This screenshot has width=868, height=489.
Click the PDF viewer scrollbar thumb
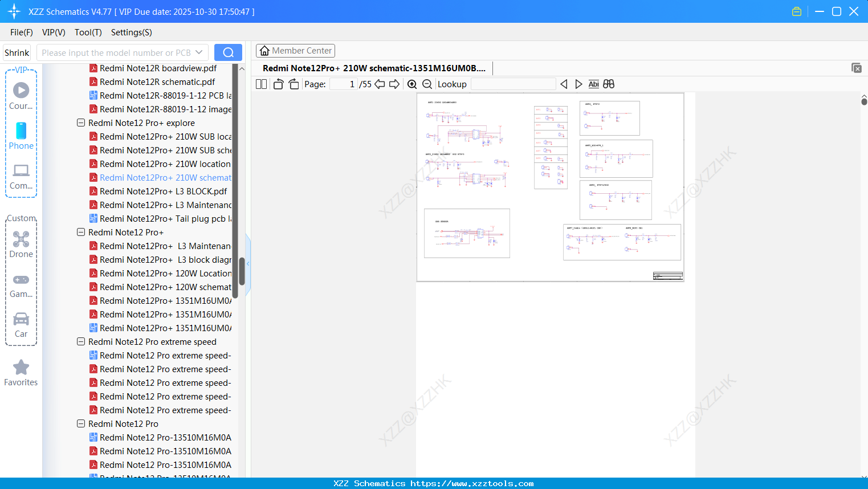click(x=864, y=101)
